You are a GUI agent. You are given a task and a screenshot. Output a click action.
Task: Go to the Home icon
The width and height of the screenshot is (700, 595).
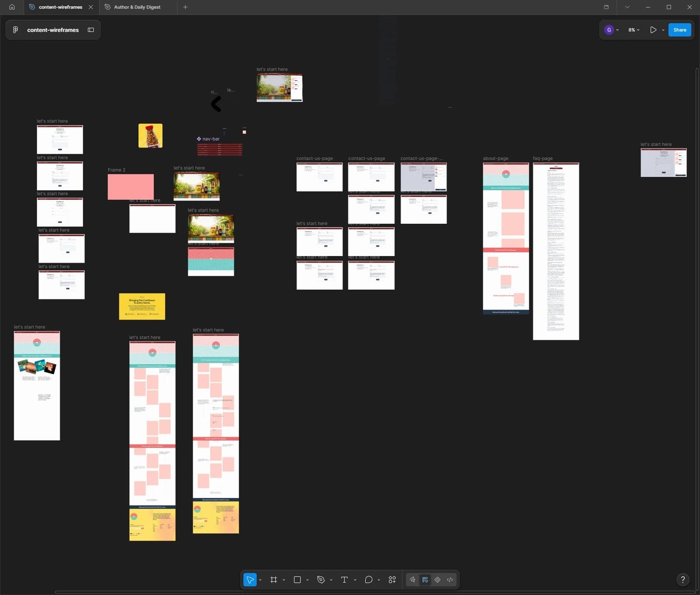[x=12, y=7]
